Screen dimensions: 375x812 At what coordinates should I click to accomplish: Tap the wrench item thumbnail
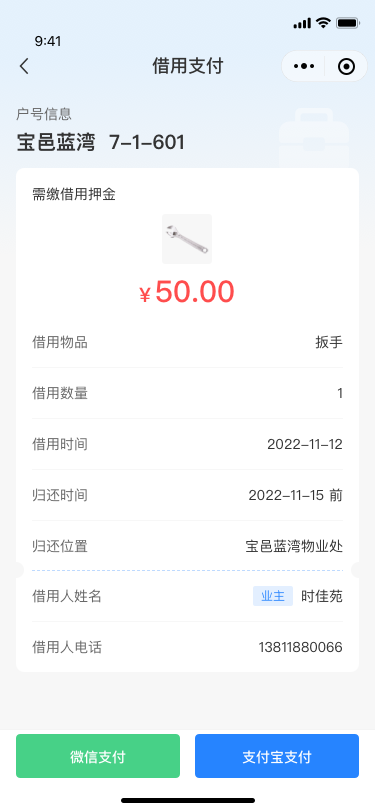[187, 239]
